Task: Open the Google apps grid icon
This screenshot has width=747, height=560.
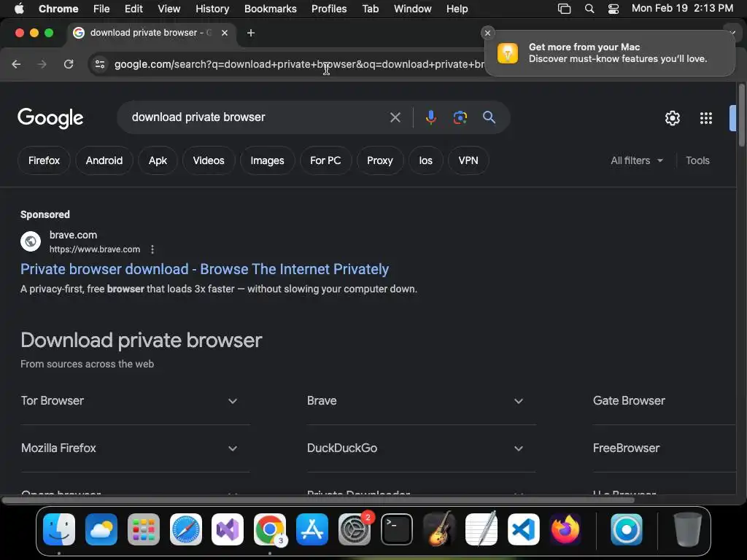Action: tap(706, 118)
